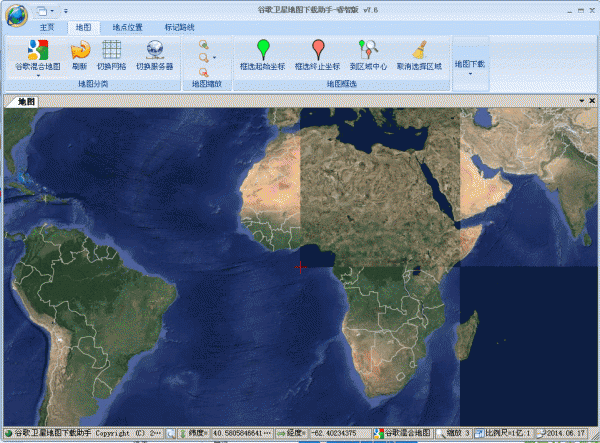Open the quick-access window icon dropdown arrow
The image size is (600, 443).
click(x=52, y=11)
